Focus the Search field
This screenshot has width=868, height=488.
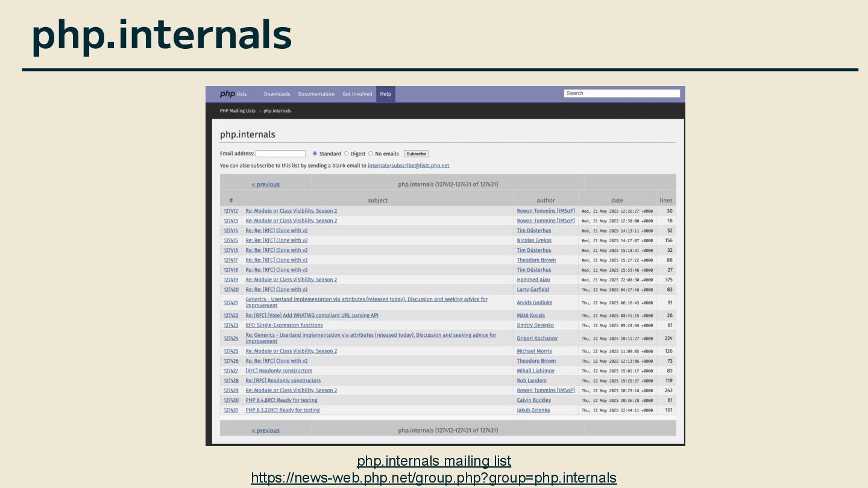(x=622, y=93)
